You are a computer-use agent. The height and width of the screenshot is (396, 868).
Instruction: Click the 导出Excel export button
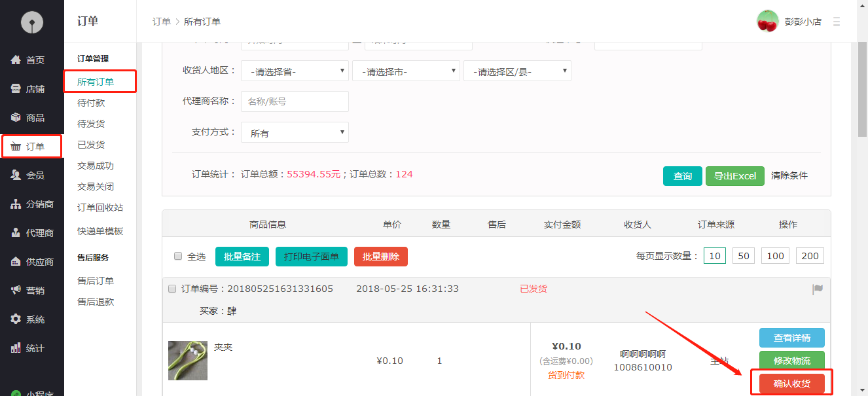734,175
